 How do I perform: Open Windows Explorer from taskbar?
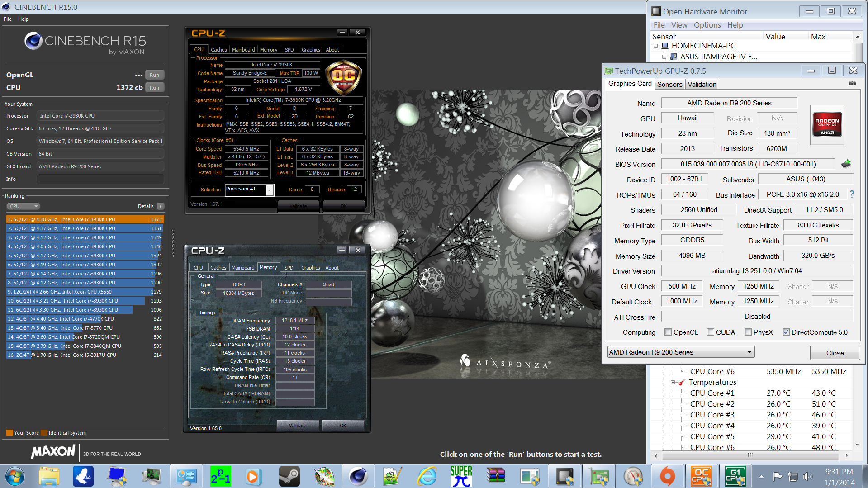(x=49, y=476)
